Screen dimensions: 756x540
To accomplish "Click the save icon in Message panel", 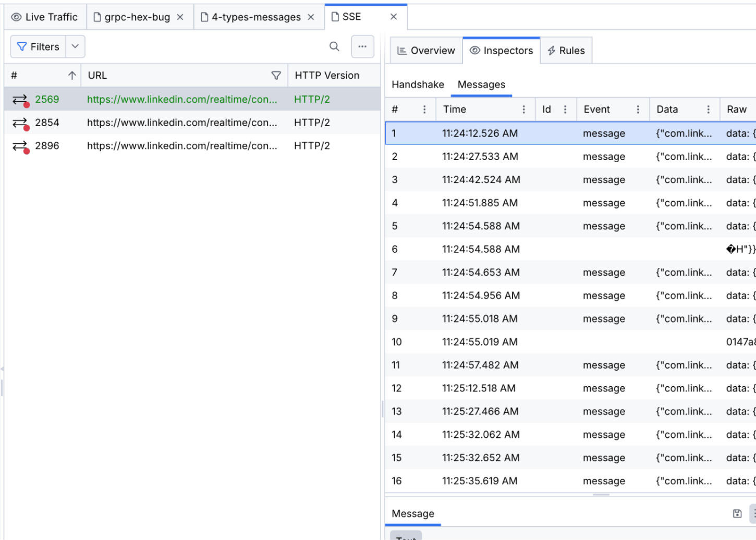I will tap(737, 513).
